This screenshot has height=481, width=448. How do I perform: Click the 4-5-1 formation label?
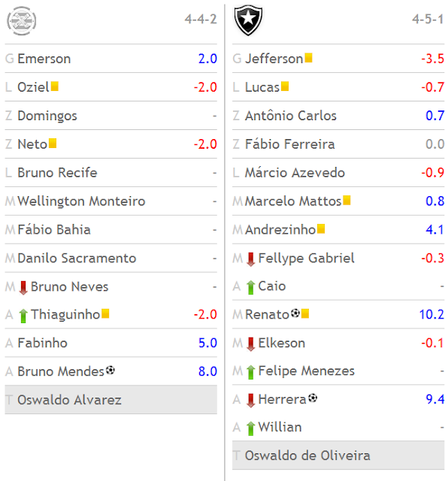(x=428, y=20)
